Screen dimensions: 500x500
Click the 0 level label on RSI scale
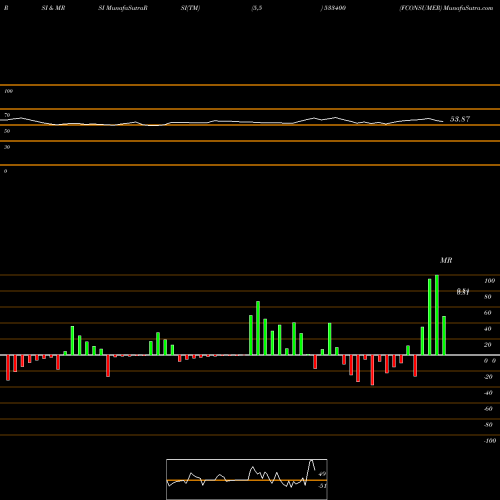(x=5, y=171)
